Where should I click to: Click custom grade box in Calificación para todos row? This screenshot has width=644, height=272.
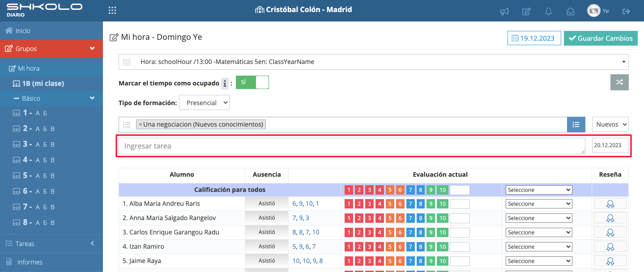460,190
